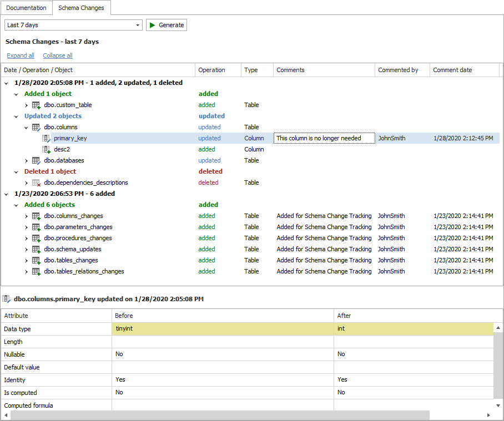The width and height of the screenshot is (504, 421).
Task: Click the added table icon for dbo.custom_table
Action: coord(36,105)
